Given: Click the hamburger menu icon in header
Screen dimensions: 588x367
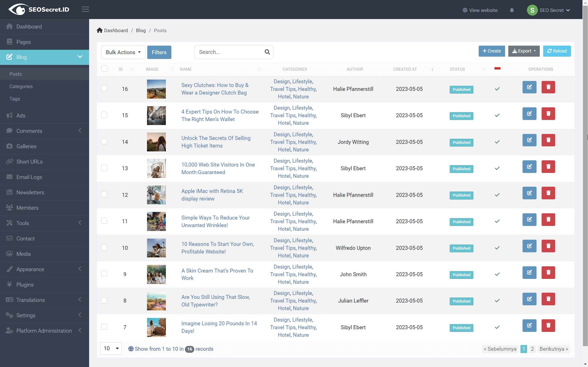Looking at the screenshot, I should pos(85,9).
